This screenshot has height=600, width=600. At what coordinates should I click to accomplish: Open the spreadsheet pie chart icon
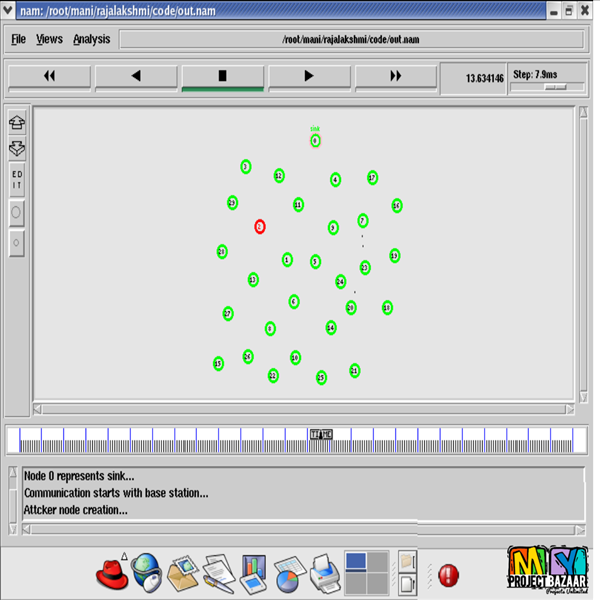290,575
